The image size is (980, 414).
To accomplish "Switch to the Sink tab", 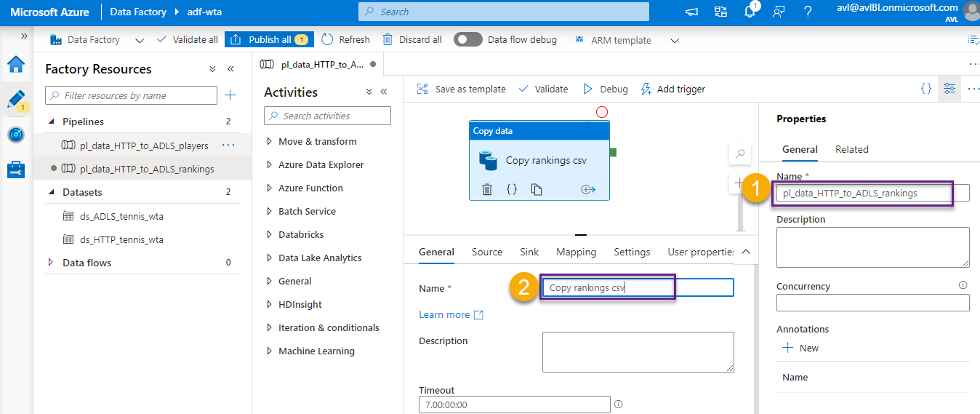I will point(529,252).
